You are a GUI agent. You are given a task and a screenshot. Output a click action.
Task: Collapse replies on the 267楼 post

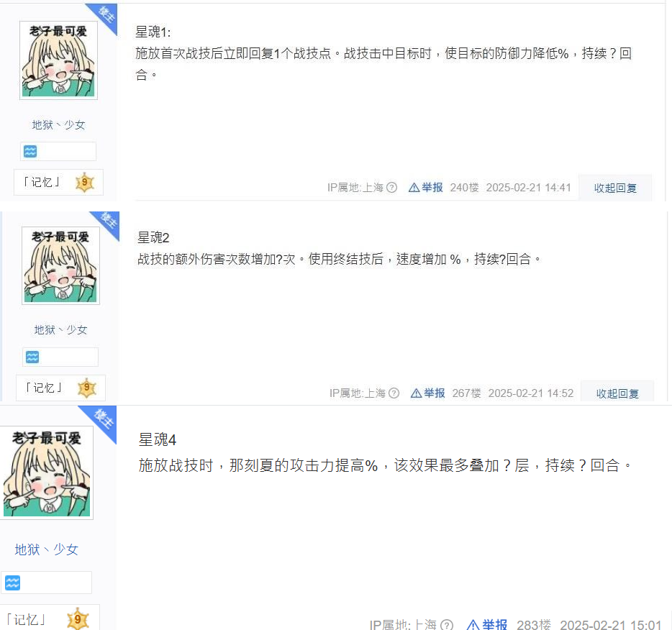(x=617, y=393)
